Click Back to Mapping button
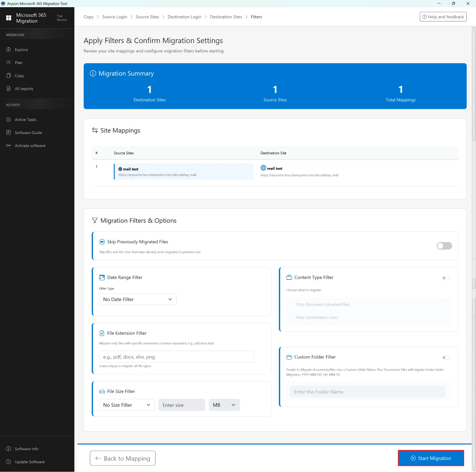 pos(123,458)
